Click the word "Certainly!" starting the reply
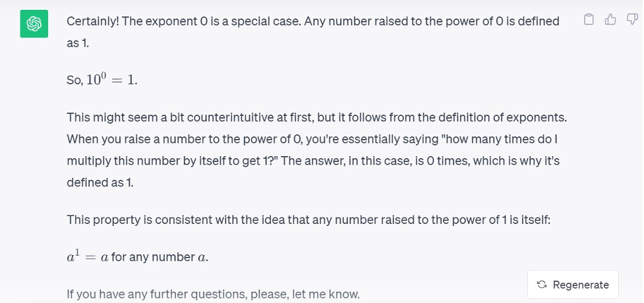644x303 pixels. tap(93, 21)
